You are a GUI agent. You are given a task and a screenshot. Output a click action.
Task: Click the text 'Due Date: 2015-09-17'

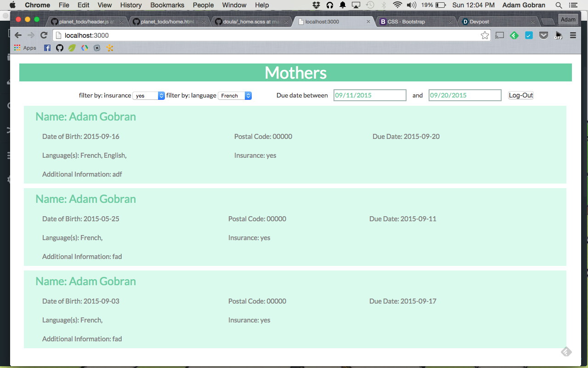[x=403, y=301]
